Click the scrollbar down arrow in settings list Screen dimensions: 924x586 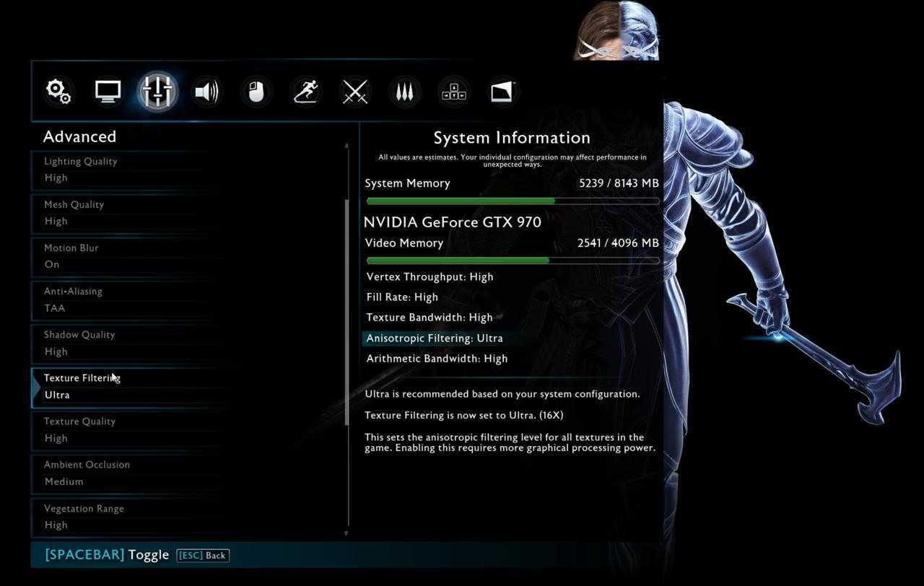pyautogui.click(x=346, y=533)
